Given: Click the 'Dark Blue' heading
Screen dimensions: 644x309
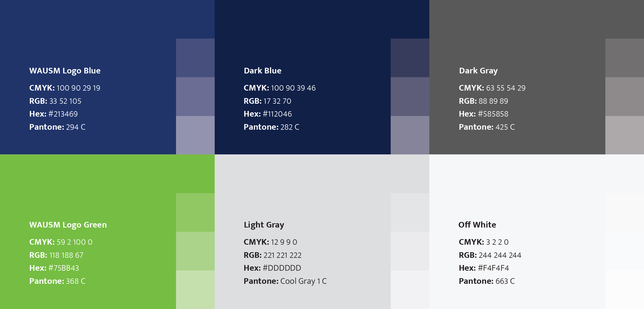Looking at the screenshot, I should [x=263, y=71].
